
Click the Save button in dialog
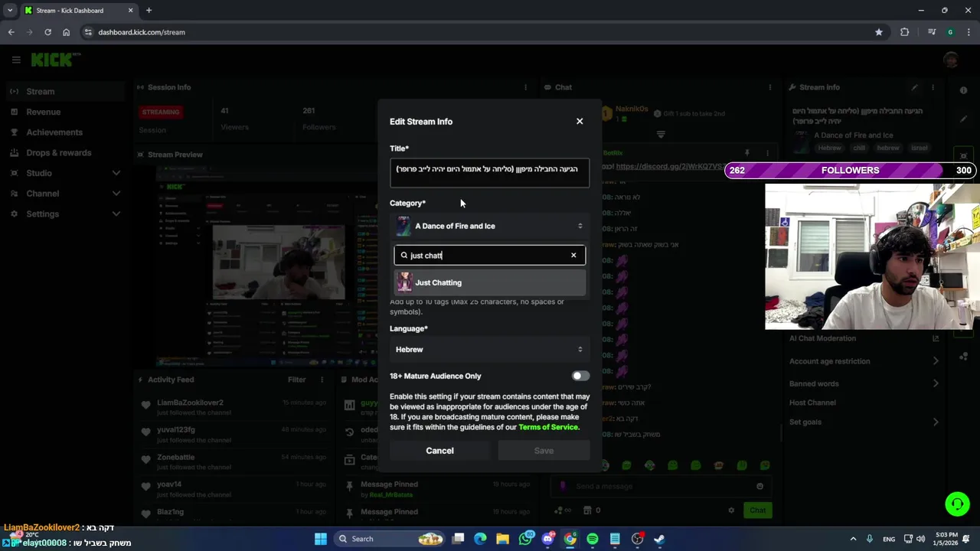pyautogui.click(x=544, y=451)
